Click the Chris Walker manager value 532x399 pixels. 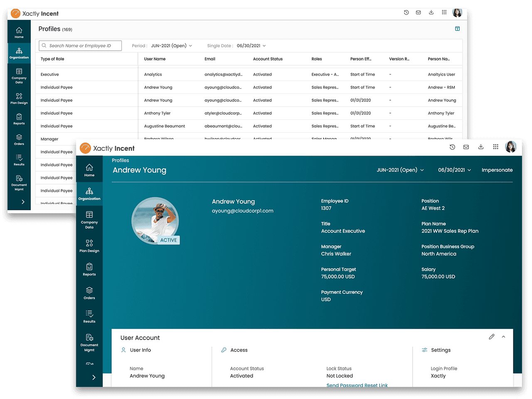(x=336, y=254)
